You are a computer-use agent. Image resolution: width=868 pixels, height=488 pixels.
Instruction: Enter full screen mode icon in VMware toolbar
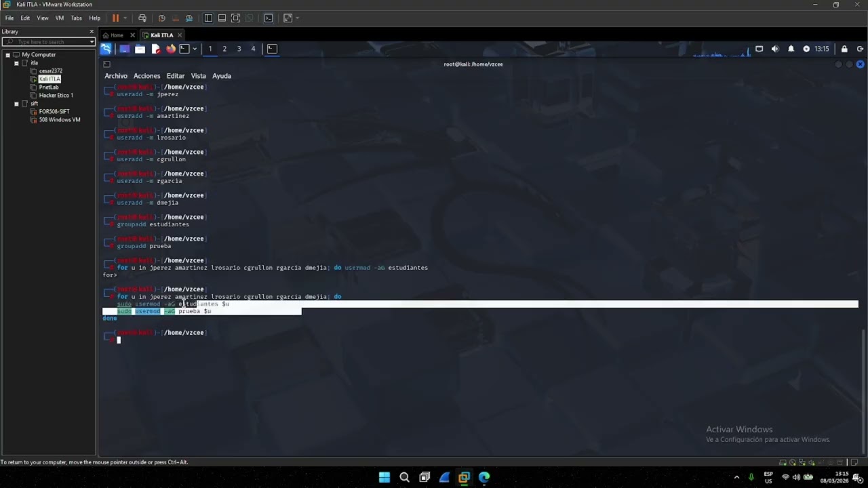click(235, 18)
